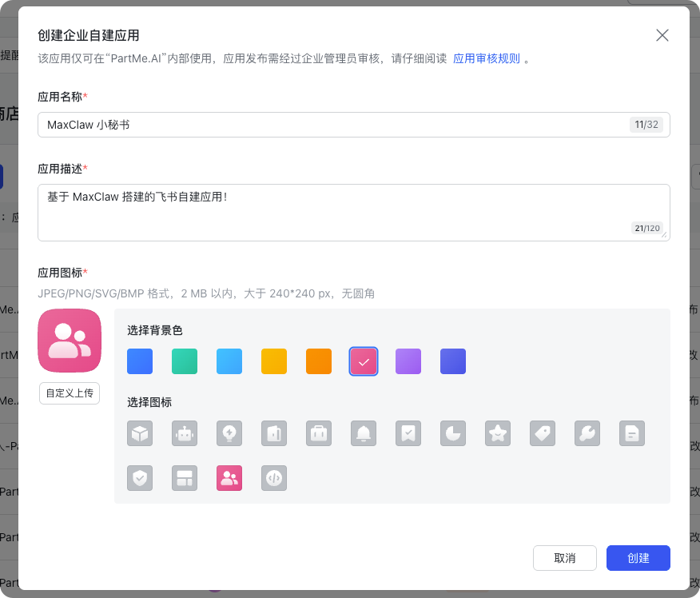This screenshot has height=598, width=700.
Task: Click the 取消 button
Action: point(564,558)
